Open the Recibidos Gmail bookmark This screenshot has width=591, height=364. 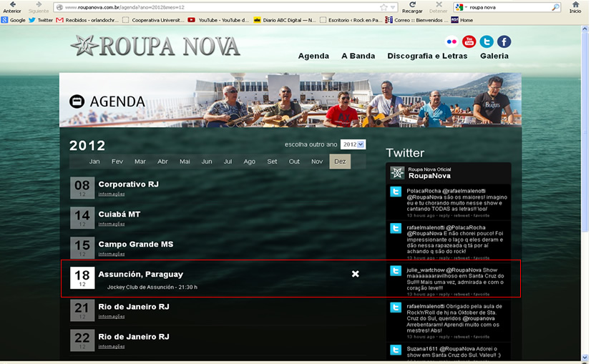coord(87,20)
